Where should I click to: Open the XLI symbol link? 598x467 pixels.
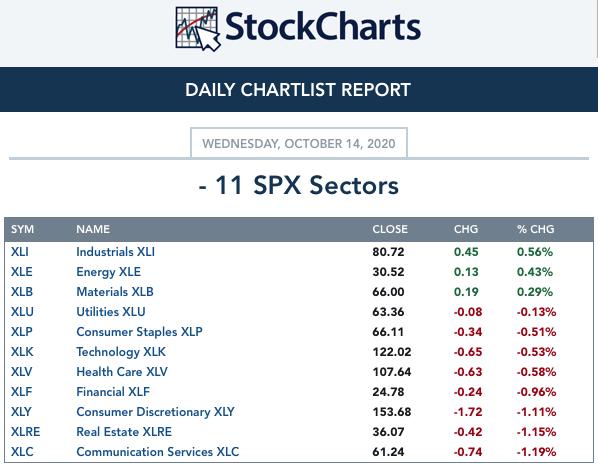tap(20, 252)
